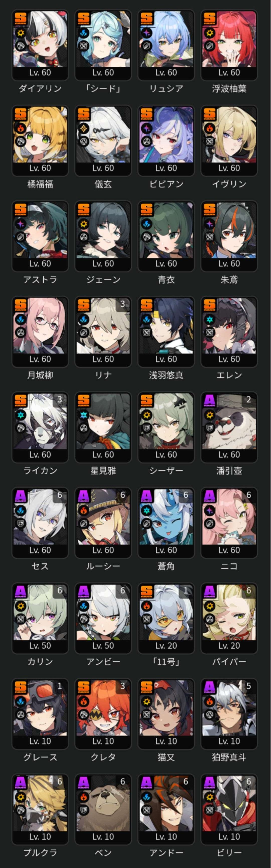271x868 pixels.
Task: Click the number 3 badge on リナ
Action: coord(123,304)
